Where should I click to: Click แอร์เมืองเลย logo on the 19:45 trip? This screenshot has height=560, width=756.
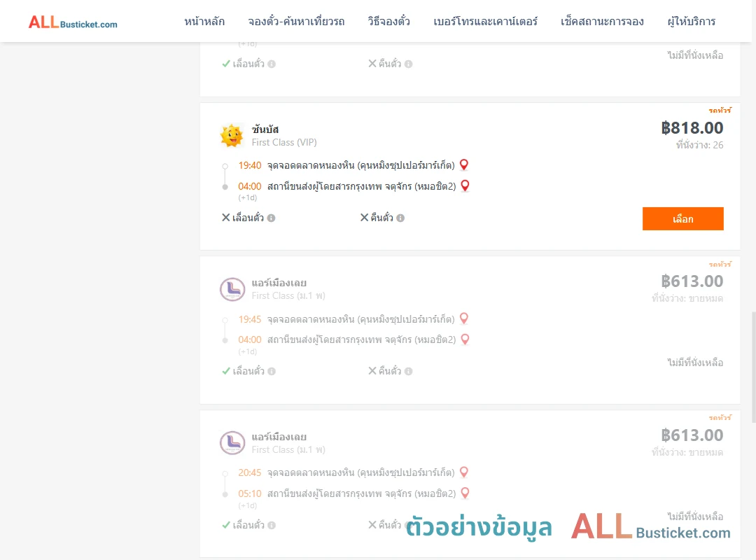coord(232,289)
